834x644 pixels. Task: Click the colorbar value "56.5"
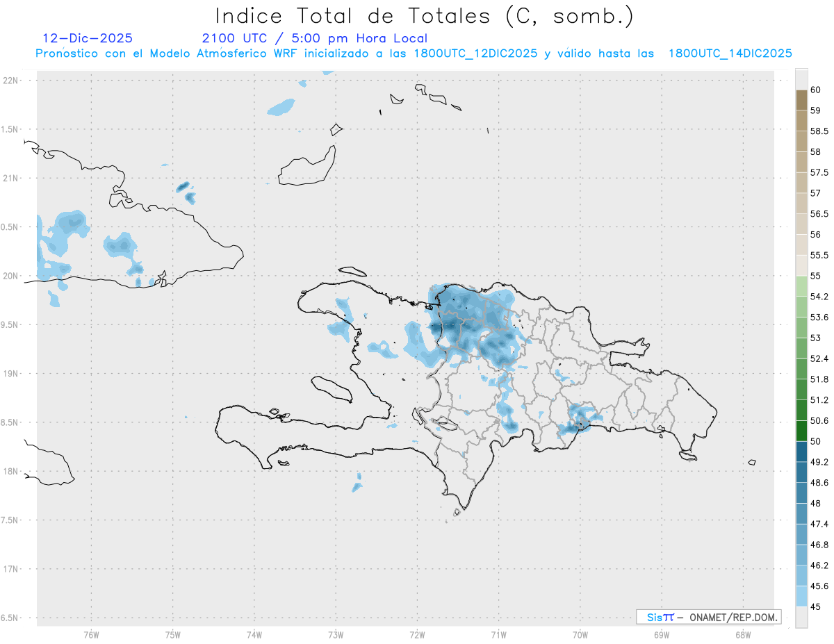(819, 214)
